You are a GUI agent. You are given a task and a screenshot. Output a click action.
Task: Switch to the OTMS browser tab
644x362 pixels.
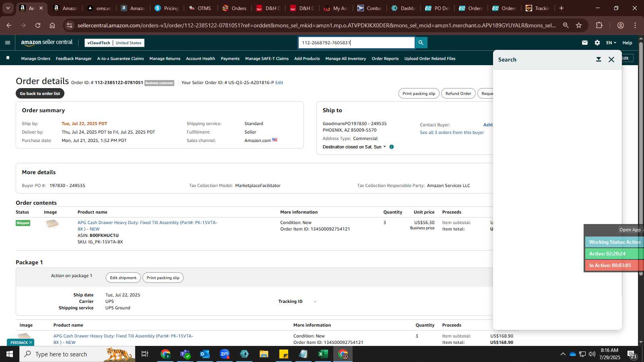200,8
